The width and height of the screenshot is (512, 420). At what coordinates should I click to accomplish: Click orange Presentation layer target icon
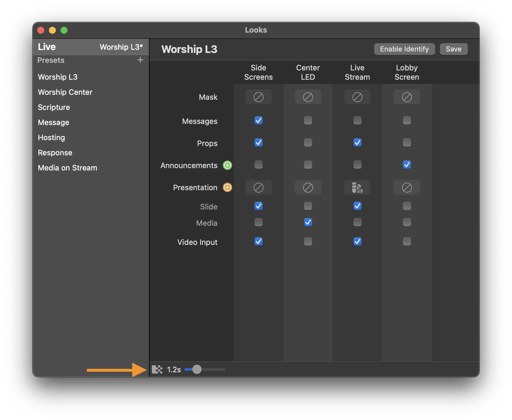(x=227, y=187)
